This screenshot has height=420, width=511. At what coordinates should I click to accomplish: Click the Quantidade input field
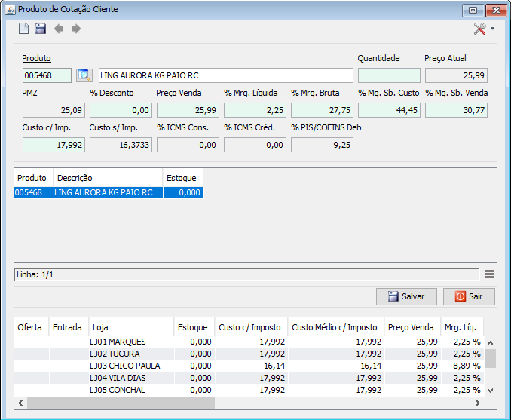pos(388,75)
